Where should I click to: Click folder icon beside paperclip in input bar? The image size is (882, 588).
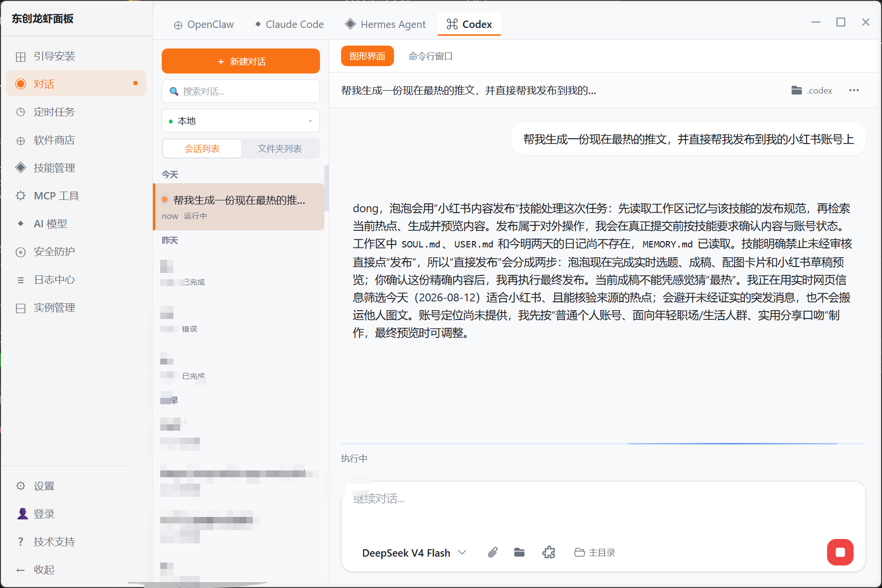(519, 553)
